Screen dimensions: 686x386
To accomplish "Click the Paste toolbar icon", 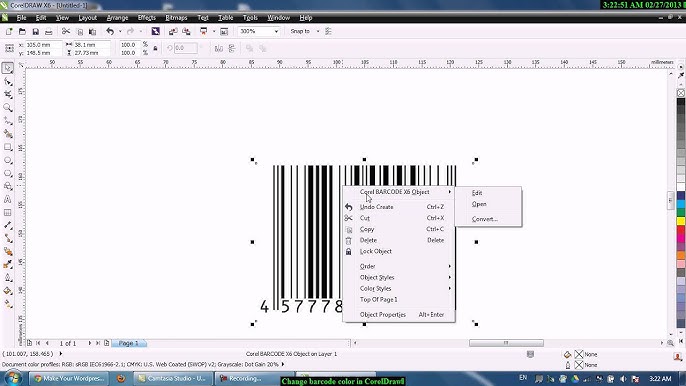I will pos(92,31).
